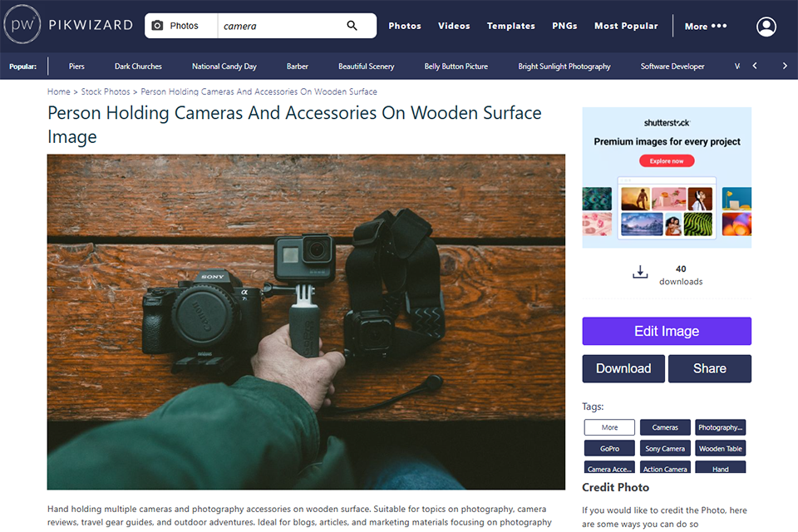Click Explore now in Shutterstock ad
798x532 pixels.
pyautogui.click(x=667, y=161)
